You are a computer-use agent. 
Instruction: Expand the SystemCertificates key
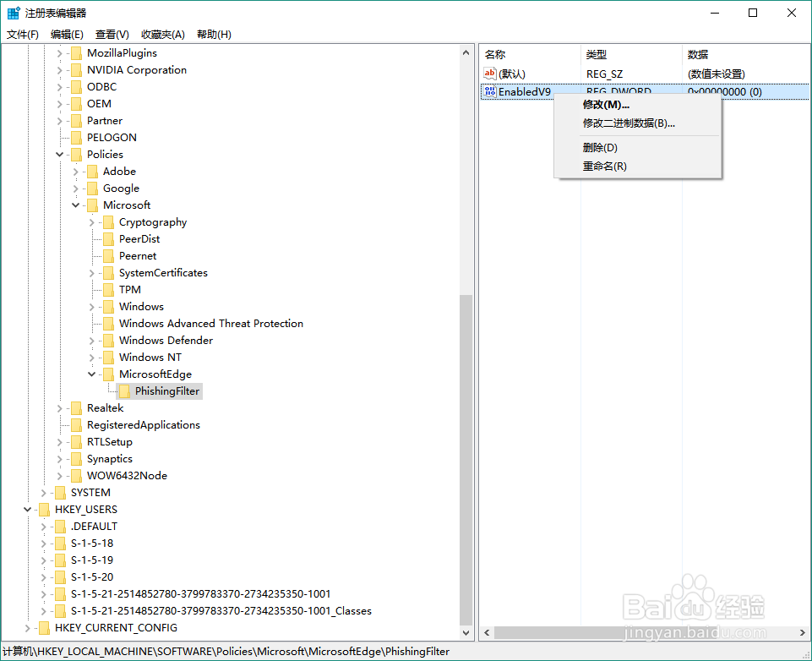tap(91, 273)
